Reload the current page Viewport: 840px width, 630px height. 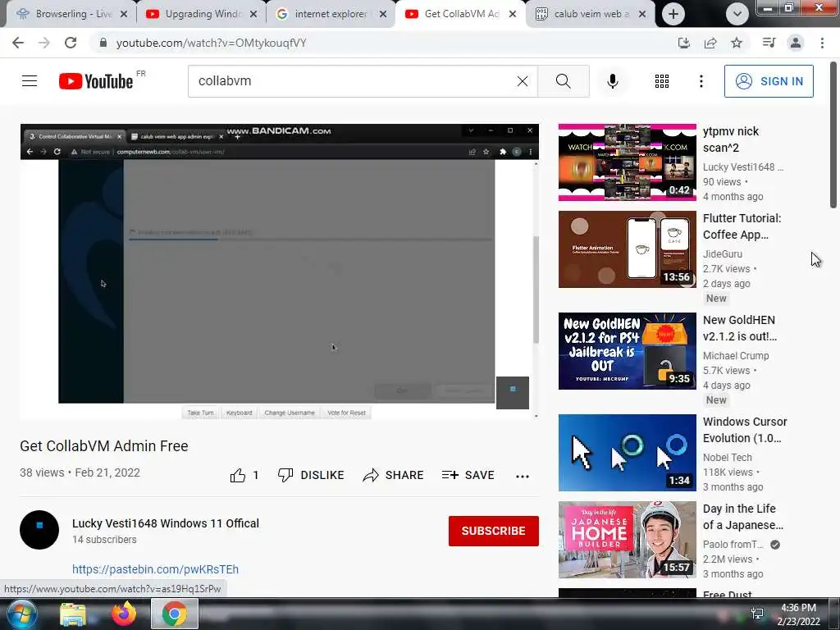coord(71,43)
